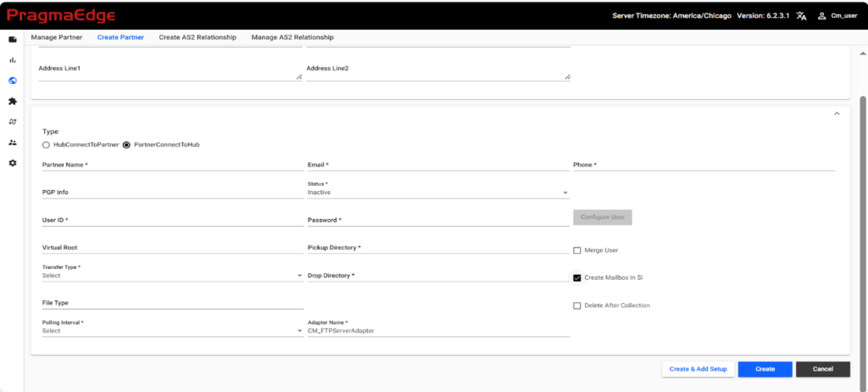
Task: Click the PragmaEdge logo
Action: click(x=61, y=15)
